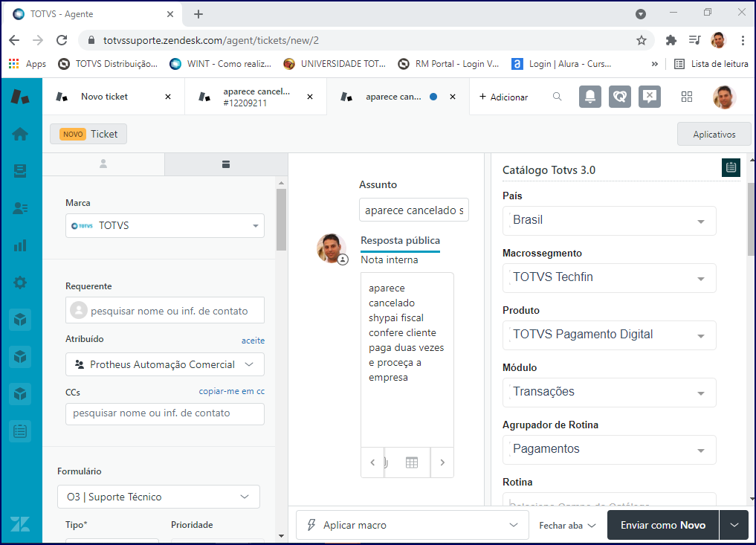Click Adicionar to add new tab
The image size is (756, 545).
503,97
